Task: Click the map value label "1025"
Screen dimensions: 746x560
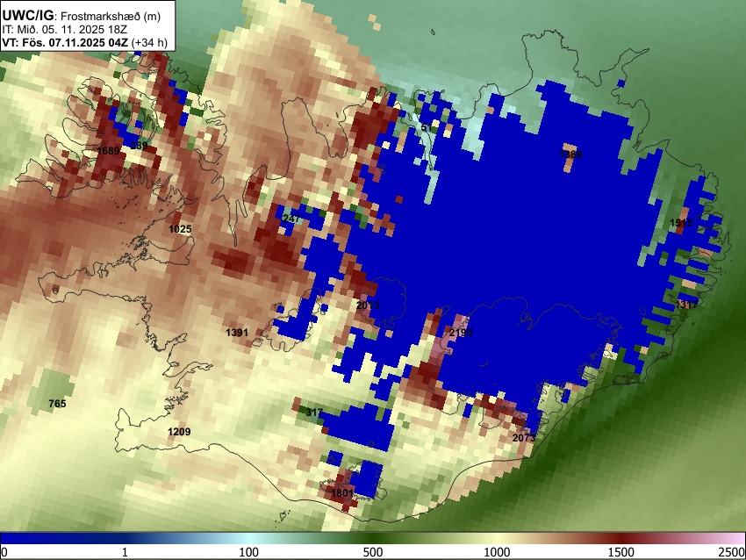Action: click(x=180, y=229)
